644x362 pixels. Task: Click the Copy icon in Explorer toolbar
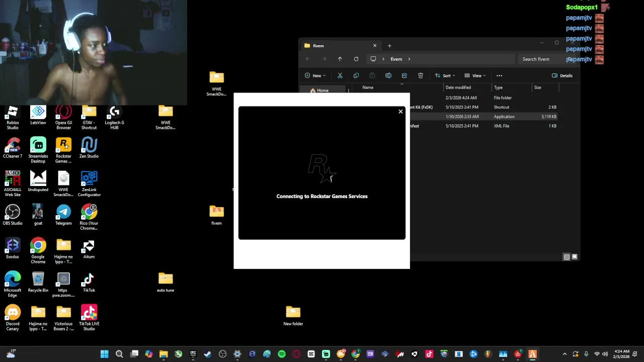(x=356, y=75)
